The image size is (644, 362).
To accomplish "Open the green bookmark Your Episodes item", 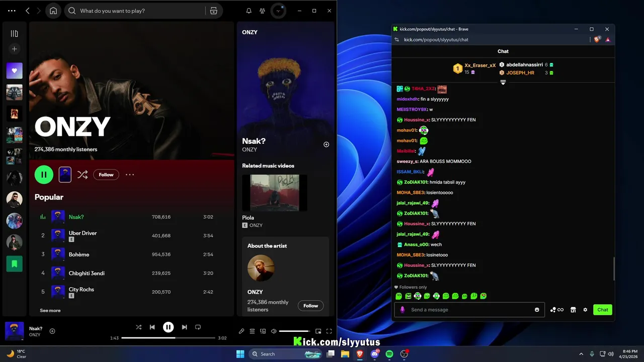I will pyautogui.click(x=14, y=263).
